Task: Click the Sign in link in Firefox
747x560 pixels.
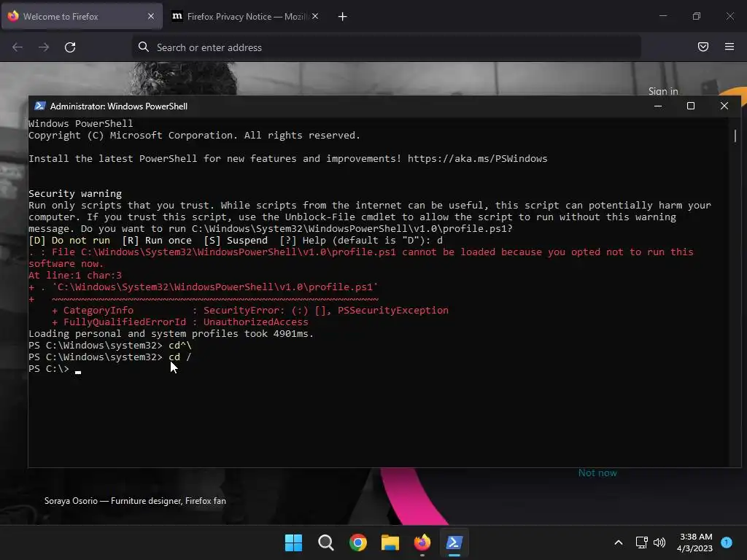Action: coord(662,91)
